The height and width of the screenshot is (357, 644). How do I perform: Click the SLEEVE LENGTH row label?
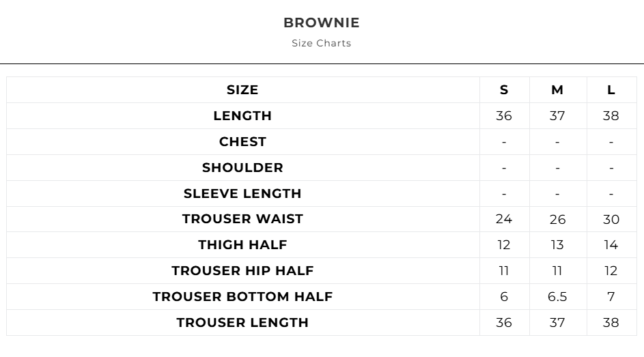click(242, 194)
